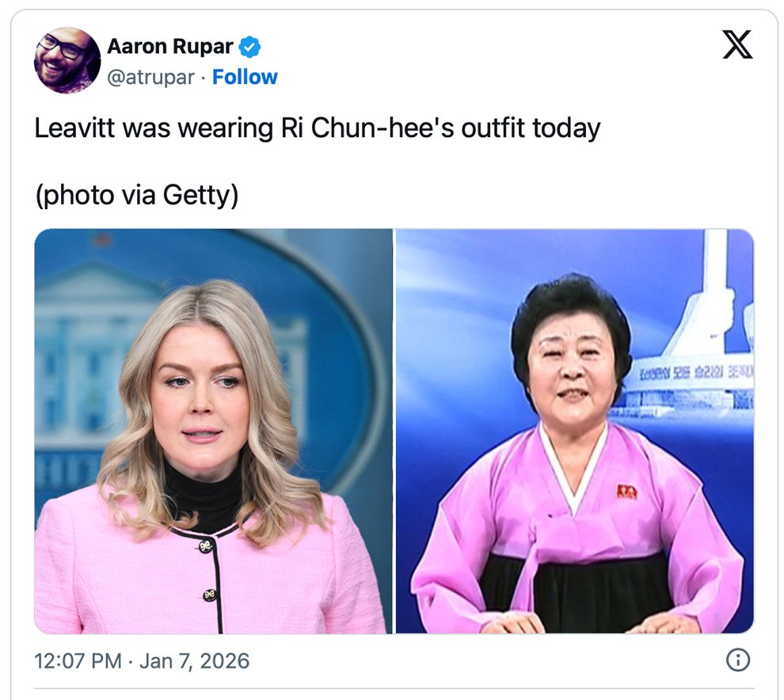Show tweet info via circled i icon

[737, 660]
